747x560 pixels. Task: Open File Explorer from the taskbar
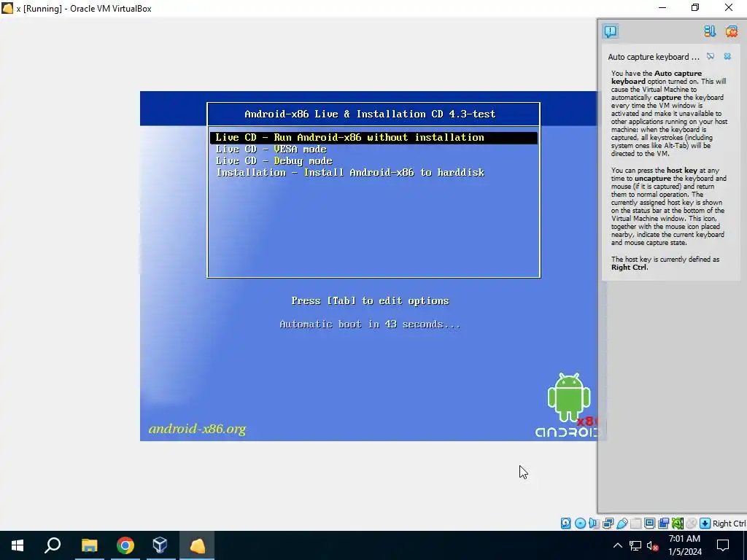click(89, 545)
